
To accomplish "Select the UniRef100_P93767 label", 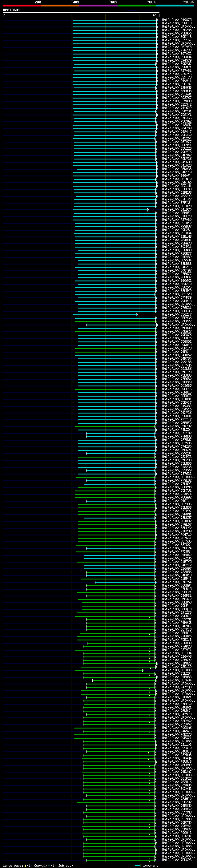I will [177, 98].
